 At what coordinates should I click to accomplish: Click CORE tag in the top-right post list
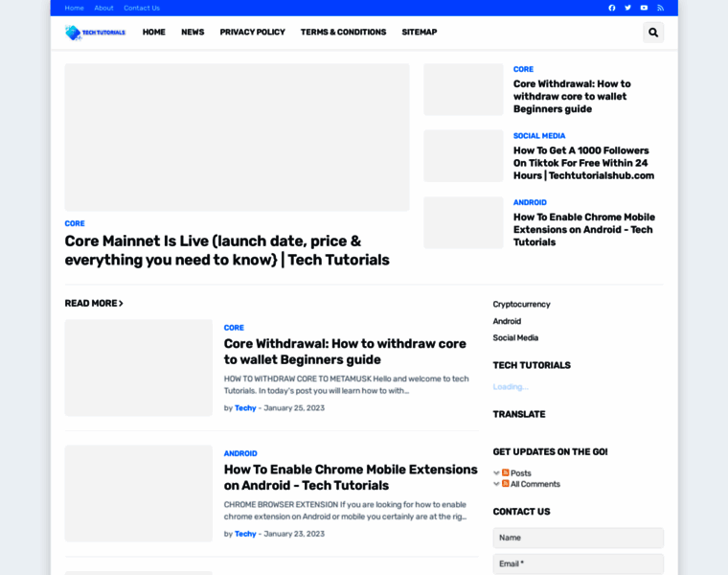pos(523,69)
